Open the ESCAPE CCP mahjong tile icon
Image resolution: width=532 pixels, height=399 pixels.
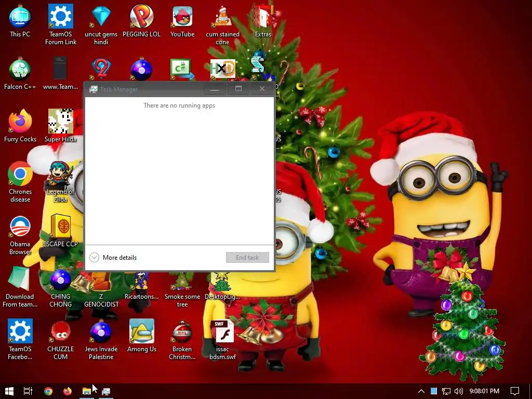pos(60,231)
